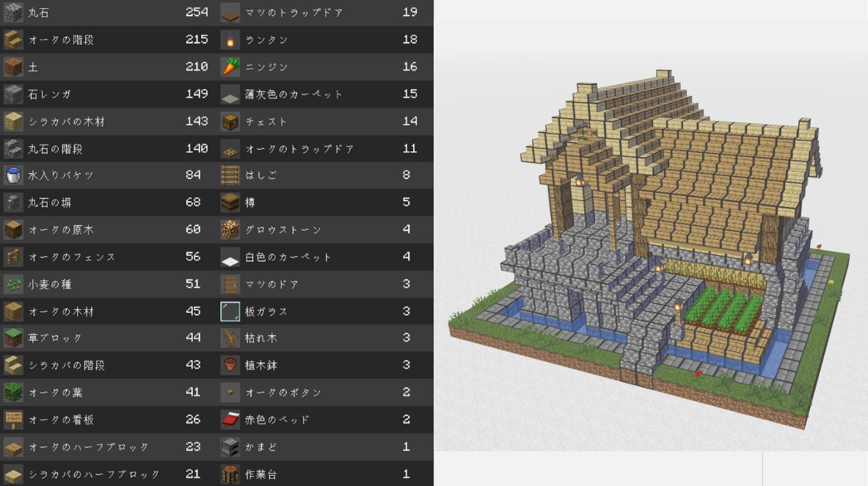The height and width of the screenshot is (486, 868).
Task: Click the carrot (ニンジン) item icon
Action: 230,67
